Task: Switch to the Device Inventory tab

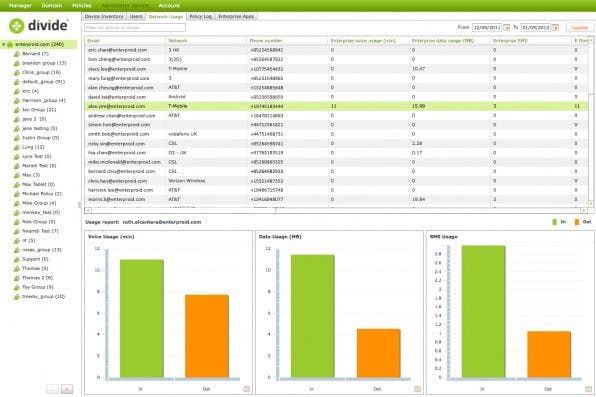Action: coord(104,16)
